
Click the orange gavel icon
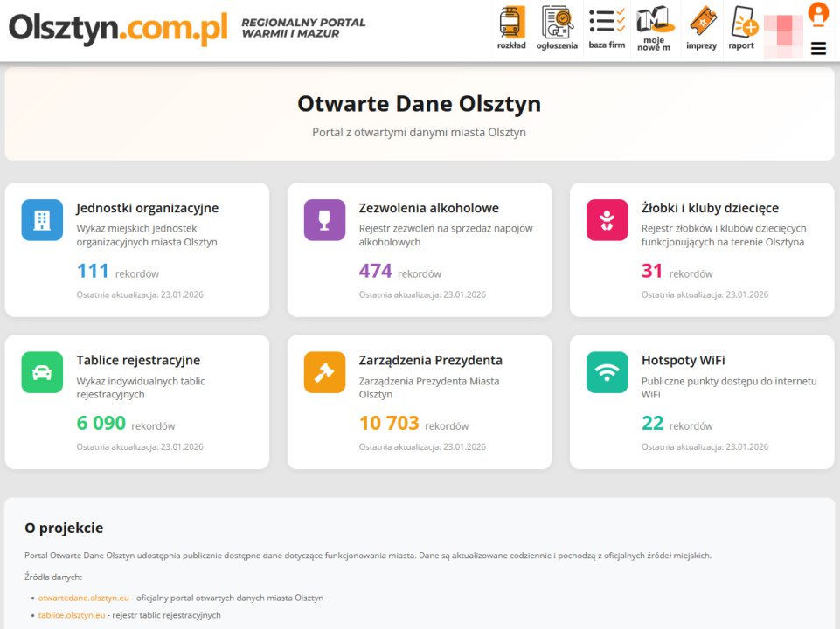(324, 372)
